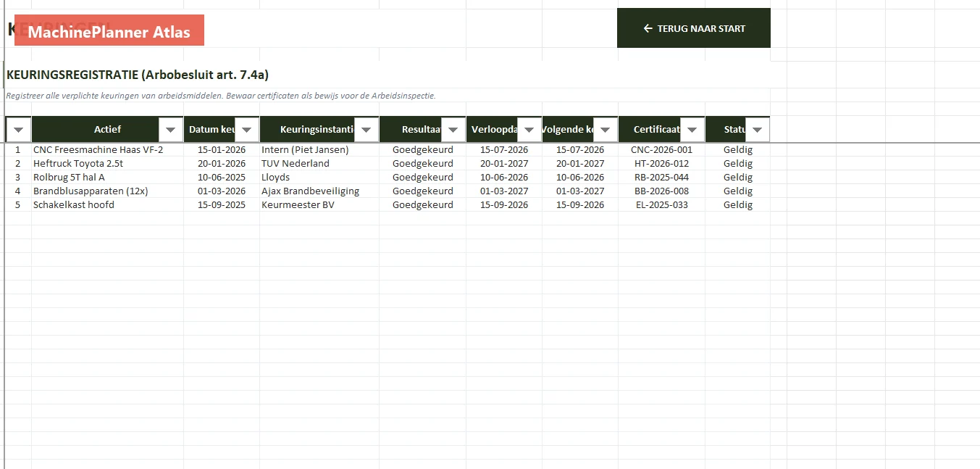Select 'Goedgekeurd' in the Heftruck Toyota row
980x469 pixels.
click(x=423, y=164)
